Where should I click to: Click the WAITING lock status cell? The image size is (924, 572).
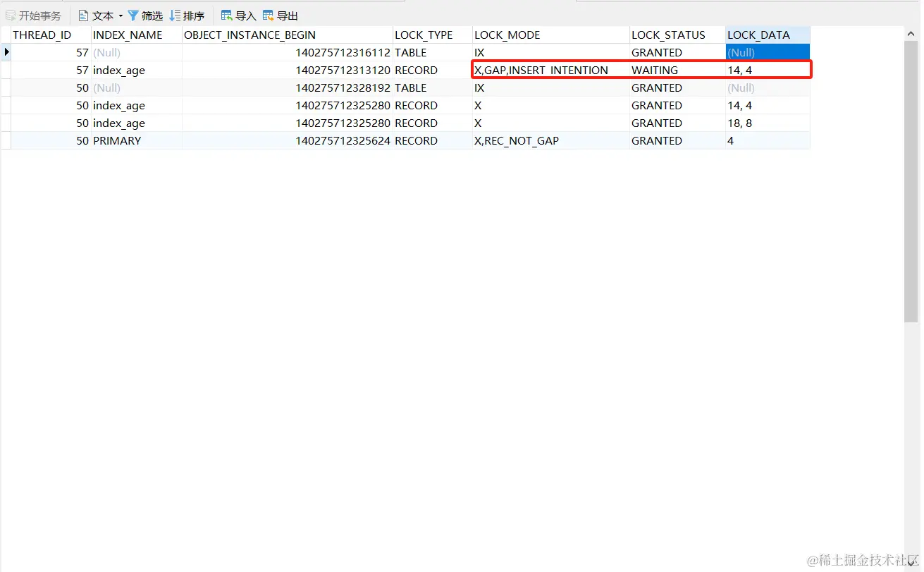tap(678, 70)
